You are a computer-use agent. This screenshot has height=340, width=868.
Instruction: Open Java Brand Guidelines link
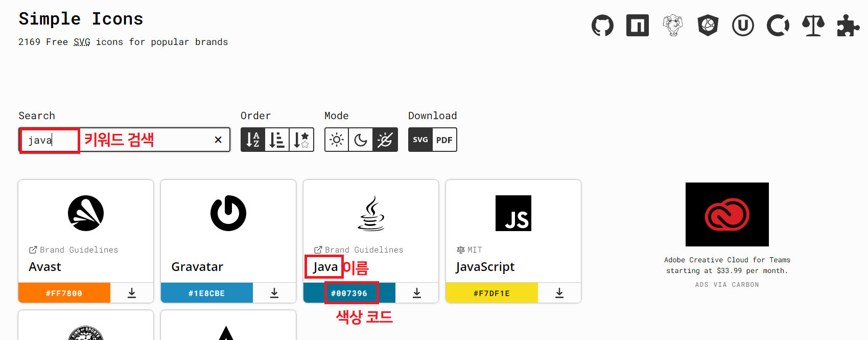pyautogui.click(x=359, y=250)
